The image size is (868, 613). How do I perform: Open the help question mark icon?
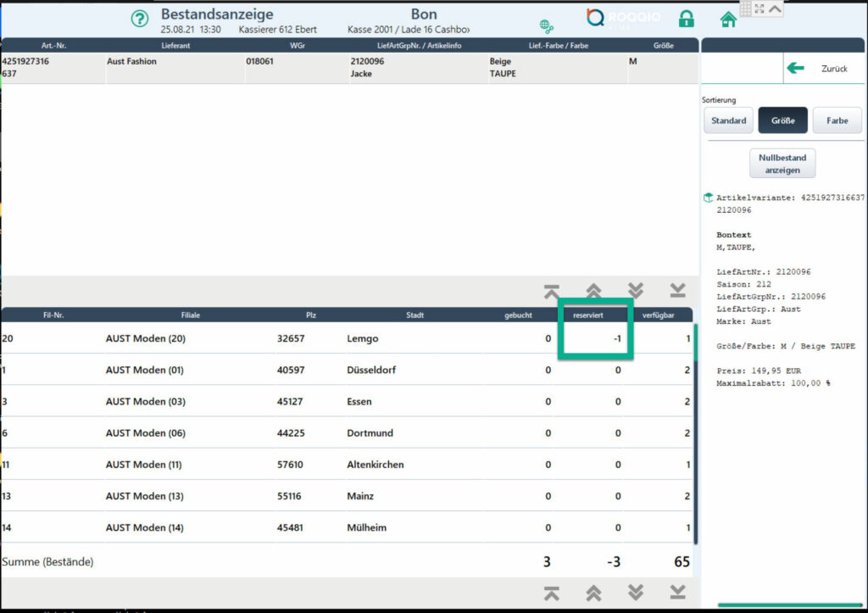point(140,19)
